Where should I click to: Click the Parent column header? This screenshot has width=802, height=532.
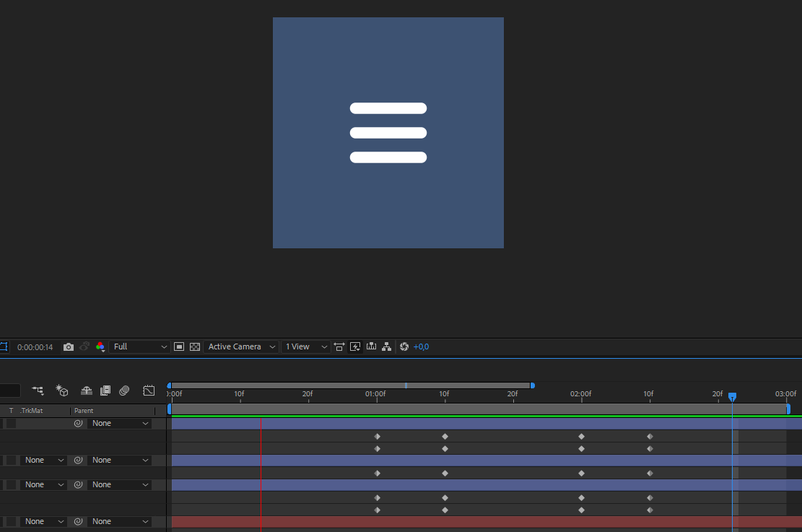click(x=84, y=411)
